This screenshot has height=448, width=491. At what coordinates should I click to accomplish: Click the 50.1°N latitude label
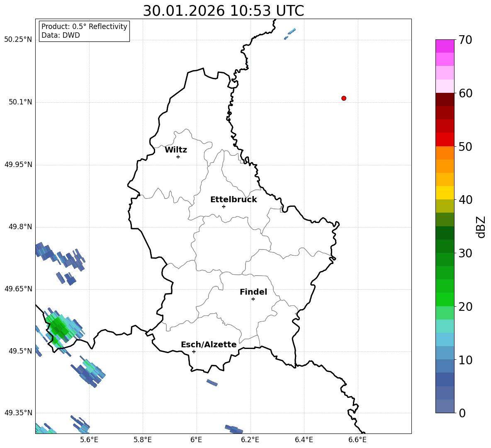[x=20, y=102]
